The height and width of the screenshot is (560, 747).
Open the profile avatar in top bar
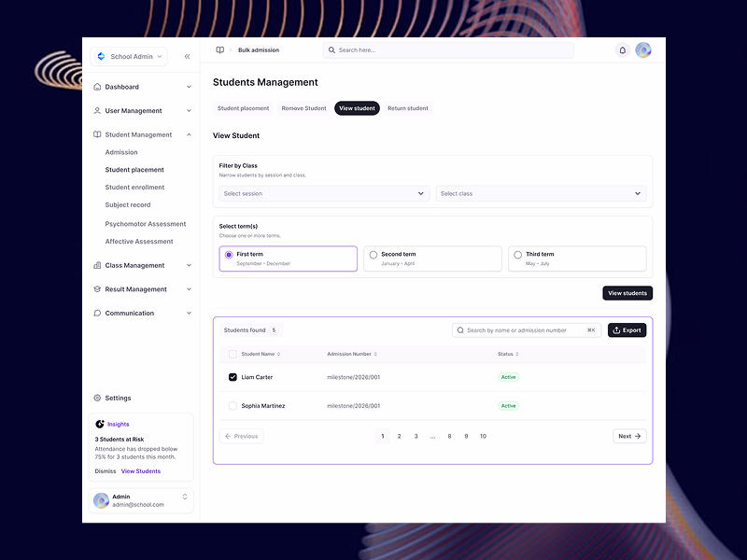643,50
